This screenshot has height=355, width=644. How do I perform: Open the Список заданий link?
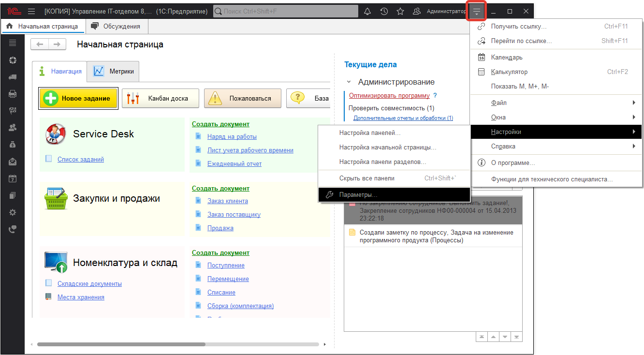coord(80,159)
